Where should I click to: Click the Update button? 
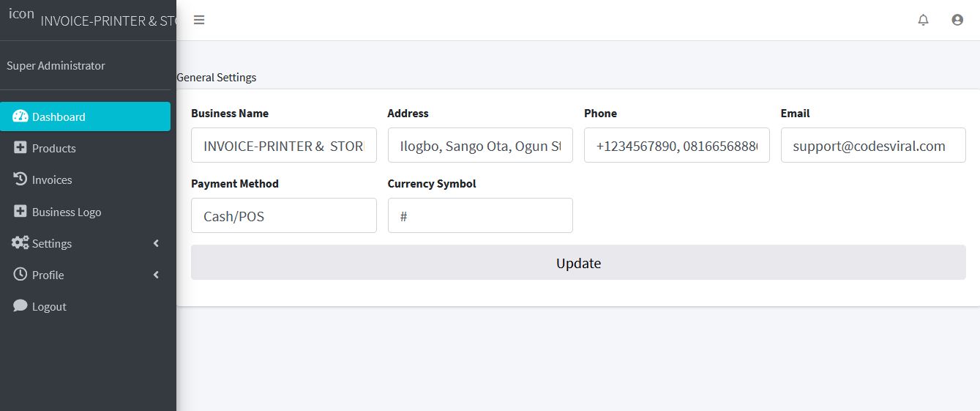(578, 262)
